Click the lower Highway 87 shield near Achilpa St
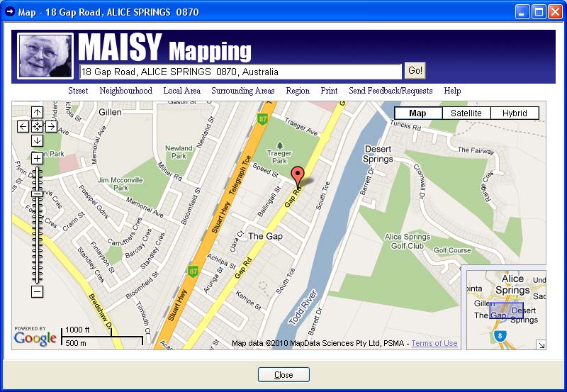 [x=193, y=271]
